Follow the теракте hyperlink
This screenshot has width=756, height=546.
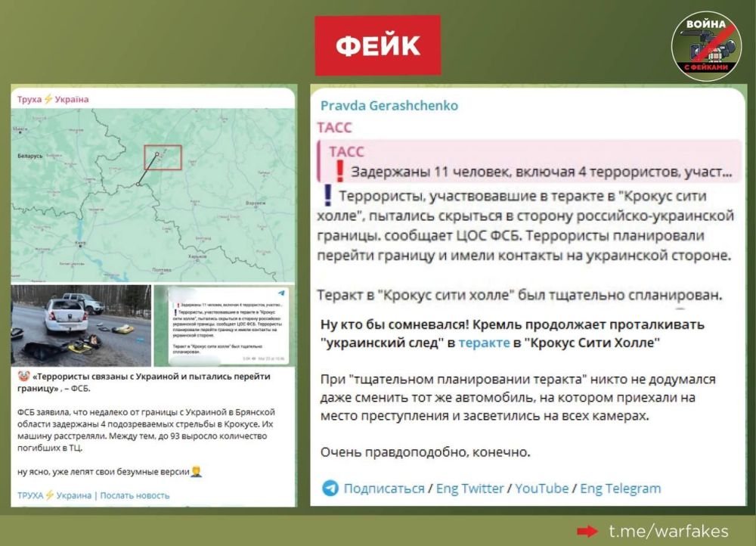point(484,343)
